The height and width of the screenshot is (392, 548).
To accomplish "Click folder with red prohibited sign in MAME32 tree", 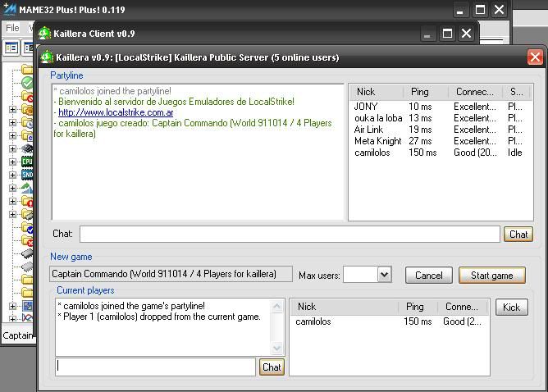I will tap(27, 96).
